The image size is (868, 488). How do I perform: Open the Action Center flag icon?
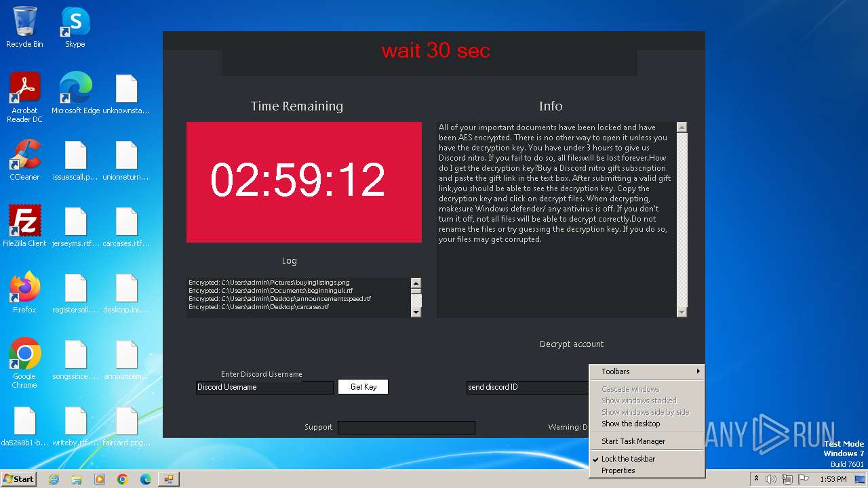(802, 479)
